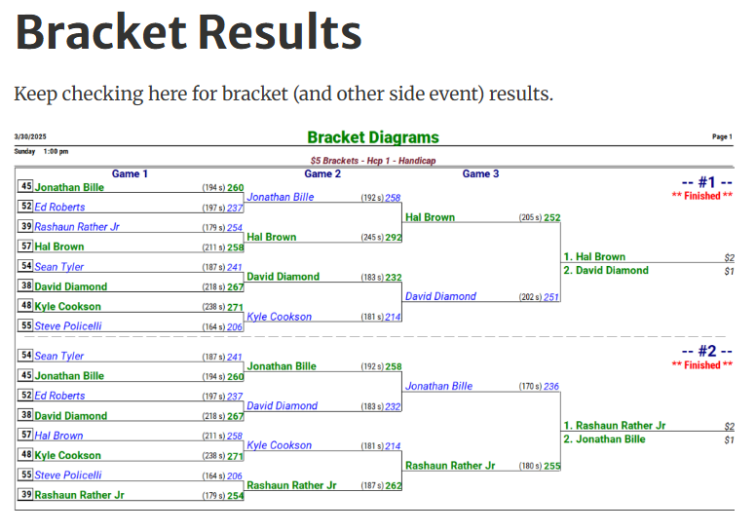Select the "Game 1" column header
Image resolution: width=756 pixels, height=532 pixels.
pos(130,173)
